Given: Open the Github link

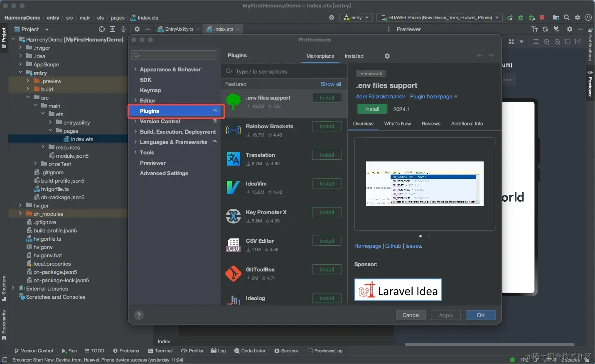Looking at the screenshot, I should point(393,246).
